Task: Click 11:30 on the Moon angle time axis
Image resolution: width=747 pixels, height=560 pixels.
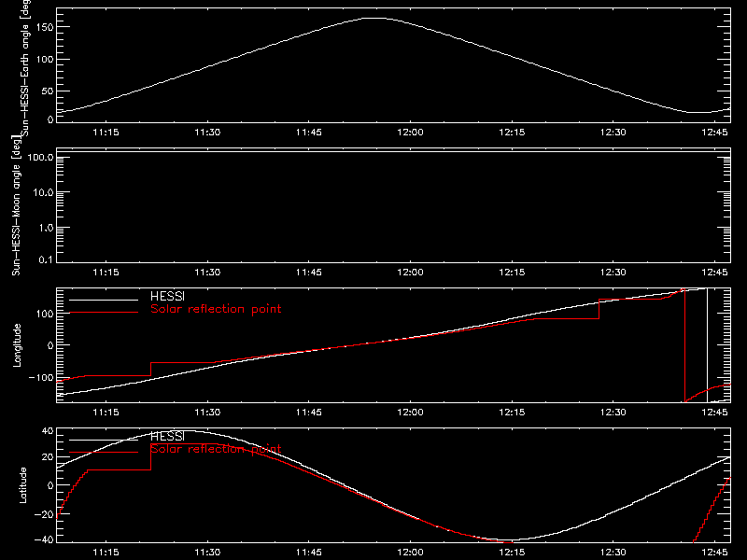Action: point(207,273)
